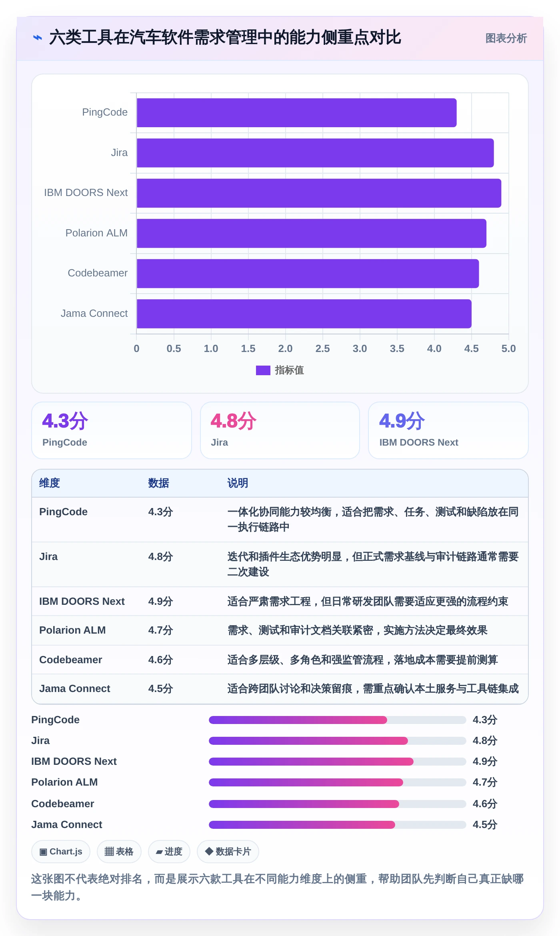The height and width of the screenshot is (936, 560).
Task: Click the 4.8分 Jira data card
Action: [x=280, y=430]
